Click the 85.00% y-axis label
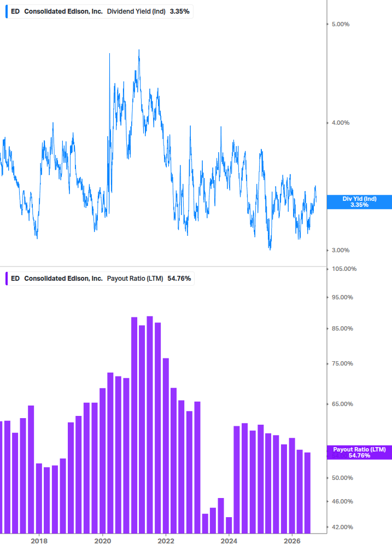Screen dimensions: 392x550 pyautogui.click(x=342, y=328)
